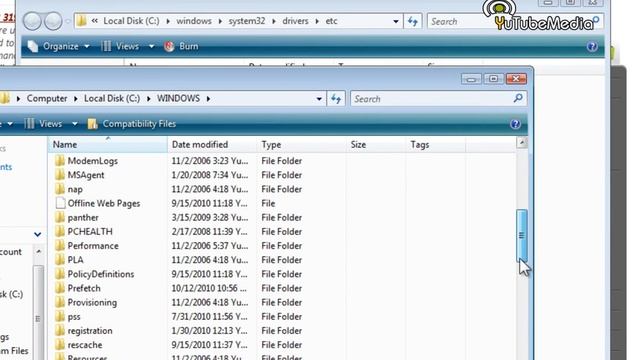
Task: Click the back arrow in the etc window
Action: 32,21
